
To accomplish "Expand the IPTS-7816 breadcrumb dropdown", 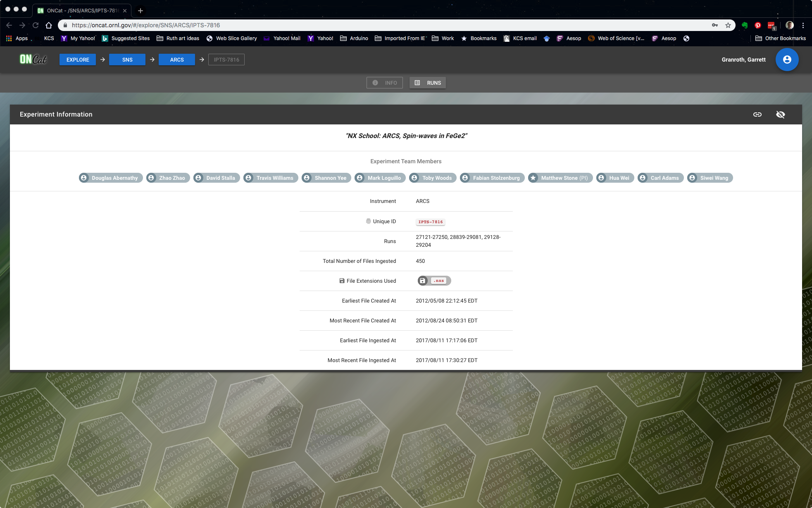I will point(226,59).
